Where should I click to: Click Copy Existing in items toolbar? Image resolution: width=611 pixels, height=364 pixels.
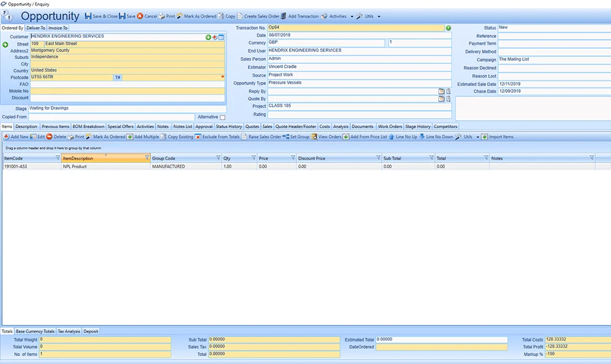pos(177,137)
